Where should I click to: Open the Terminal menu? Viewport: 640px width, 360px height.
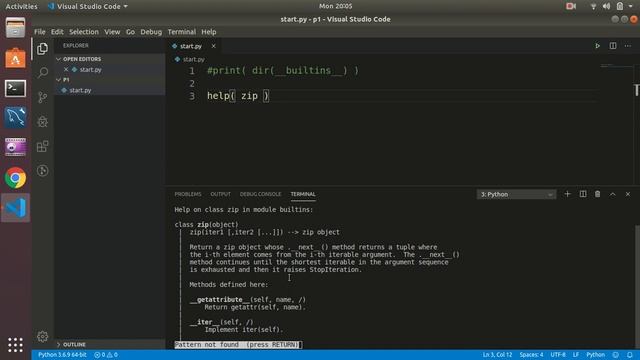coord(182,32)
